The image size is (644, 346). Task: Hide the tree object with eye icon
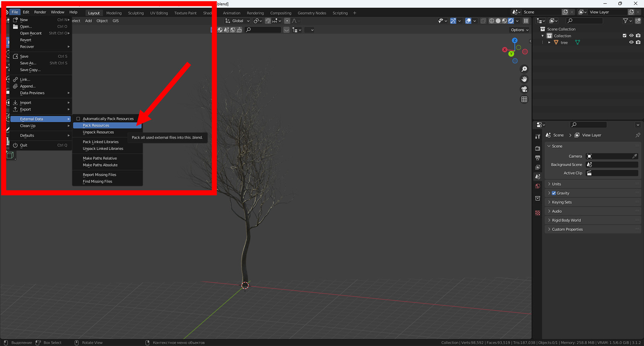pos(631,42)
